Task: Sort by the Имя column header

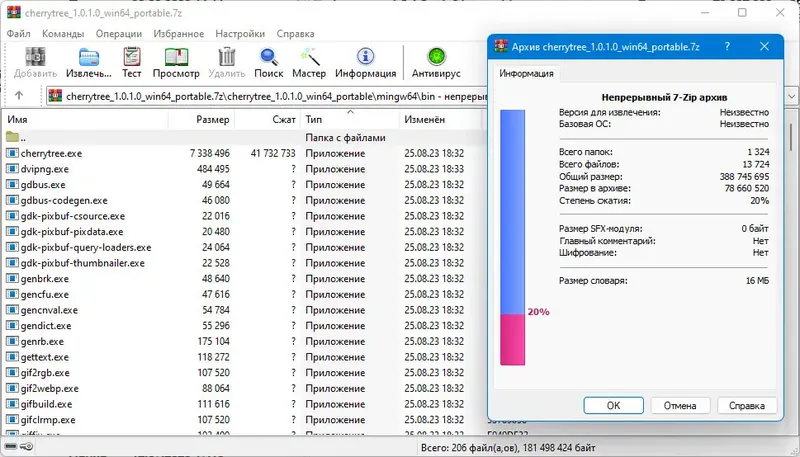Action: coord(85,119)
